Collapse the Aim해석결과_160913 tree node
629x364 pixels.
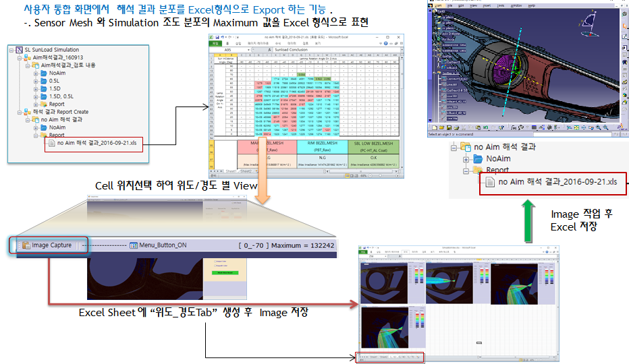point(18,58)
